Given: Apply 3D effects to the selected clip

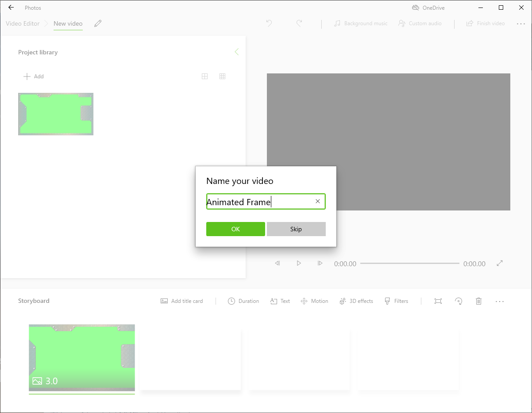Looking at the screenshot, I should coord(356,301).
